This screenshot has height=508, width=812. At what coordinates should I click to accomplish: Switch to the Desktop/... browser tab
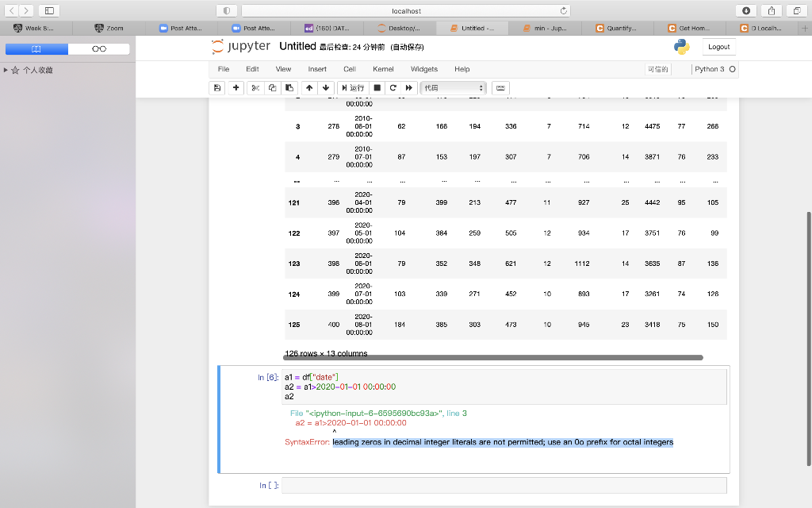[x=401, y=27]
